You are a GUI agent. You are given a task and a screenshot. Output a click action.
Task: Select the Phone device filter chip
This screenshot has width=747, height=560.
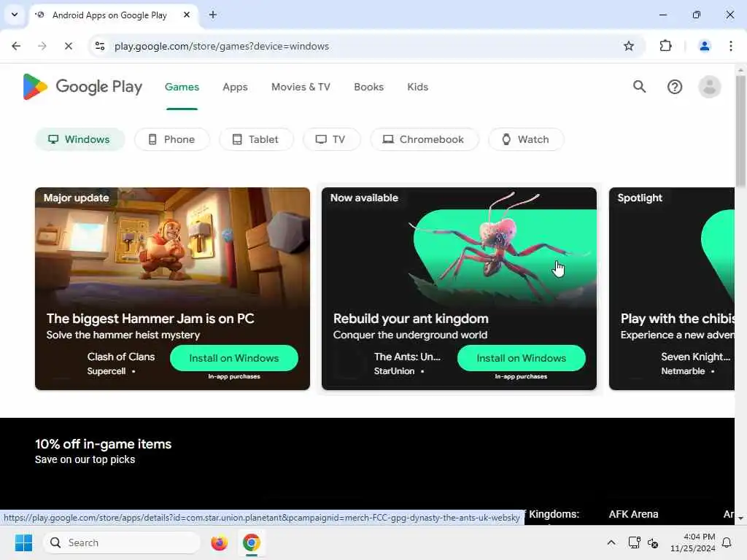pos(172,139)
